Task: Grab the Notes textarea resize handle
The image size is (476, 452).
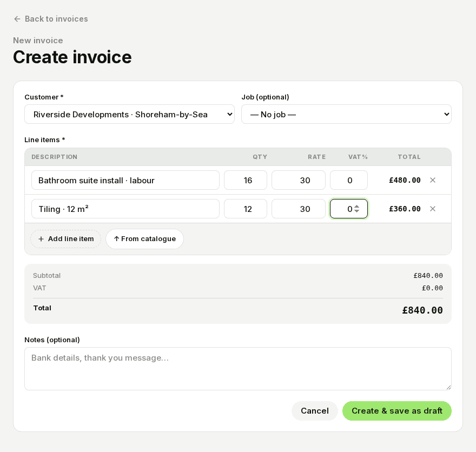Action: coord(448,387)
